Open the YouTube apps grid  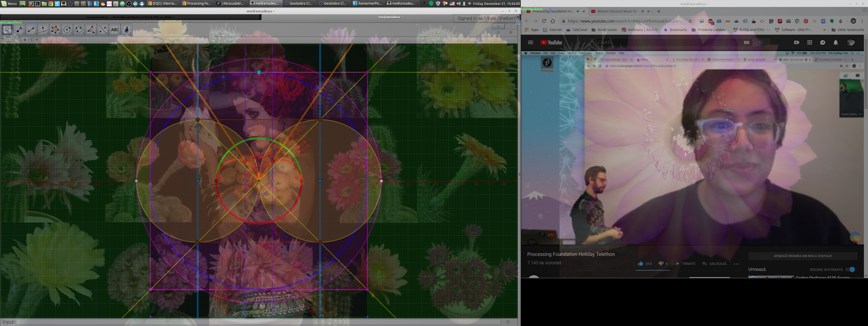tap(810, 43)
